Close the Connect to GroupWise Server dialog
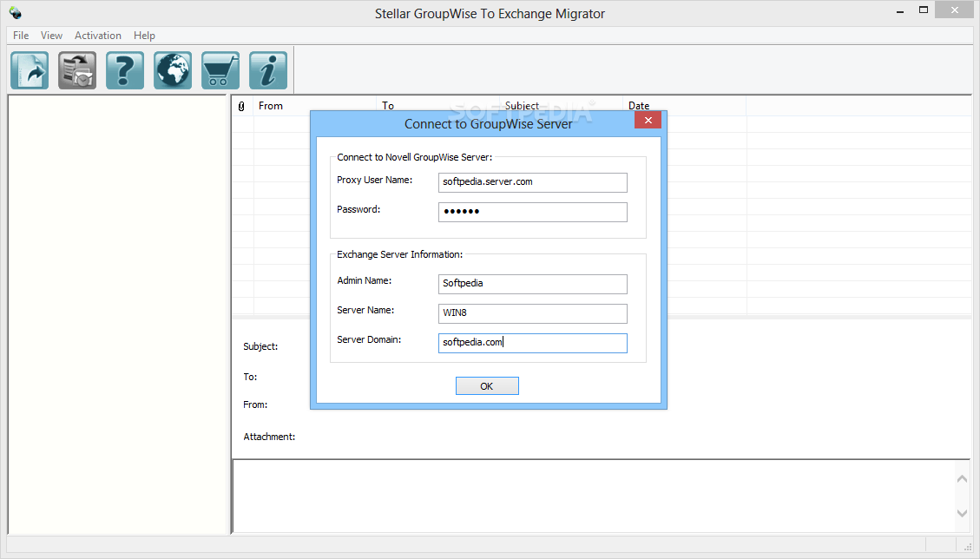Screen dimensions: 980x559 coord(648,120)
